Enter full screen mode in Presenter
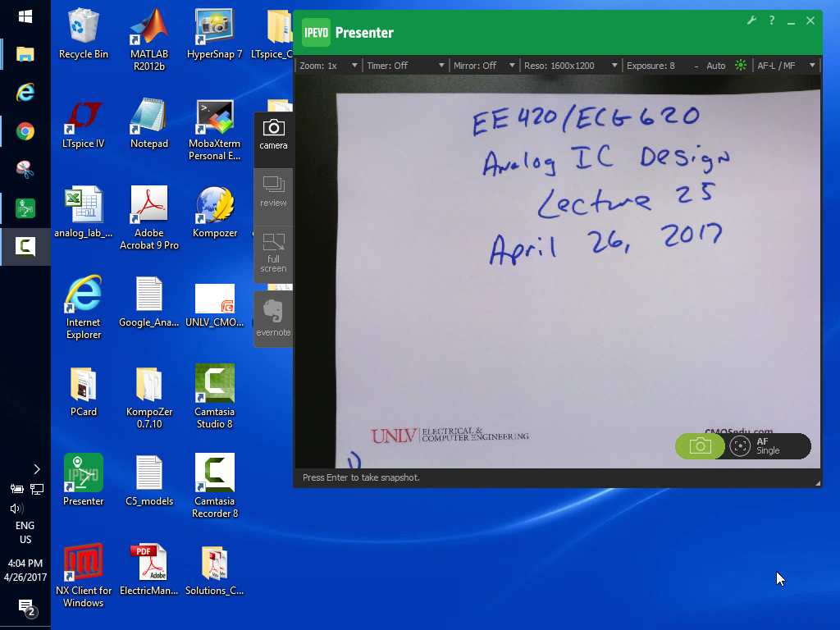 point(273,254)
